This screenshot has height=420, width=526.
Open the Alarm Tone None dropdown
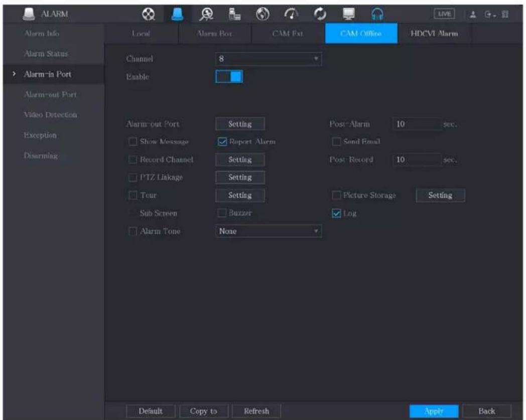click(269, 231)
